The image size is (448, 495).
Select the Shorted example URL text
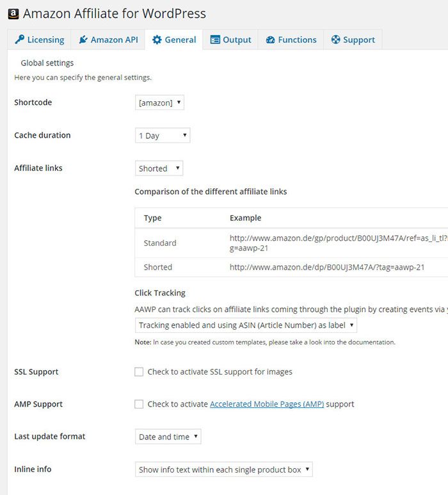pyautogui.click(x=327, y=268)
